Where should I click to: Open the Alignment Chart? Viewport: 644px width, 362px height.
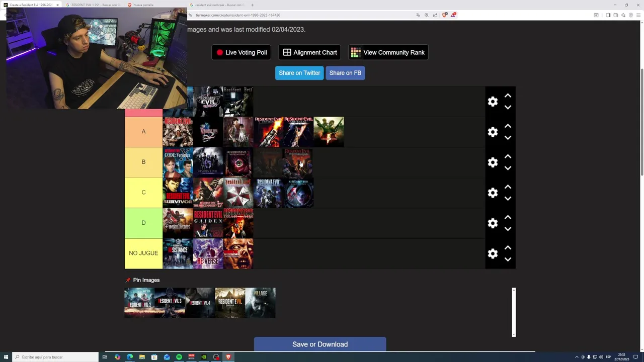[309, 52]
